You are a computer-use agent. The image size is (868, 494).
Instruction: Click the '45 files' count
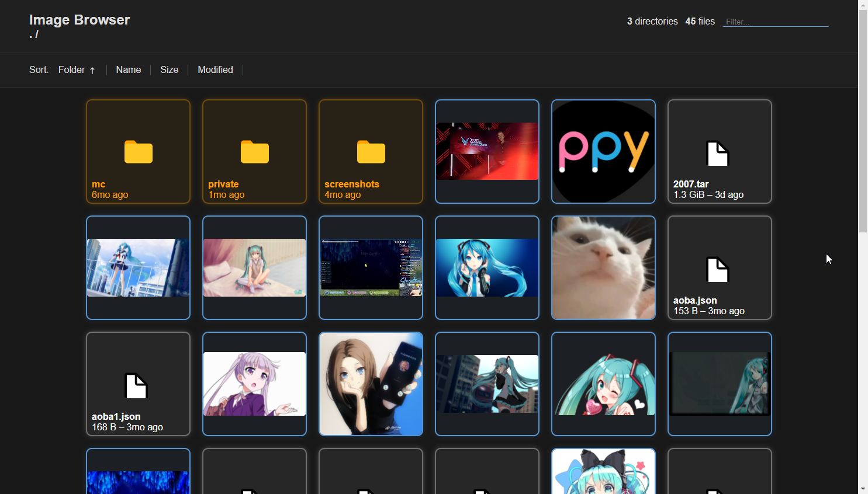point(700,22)
